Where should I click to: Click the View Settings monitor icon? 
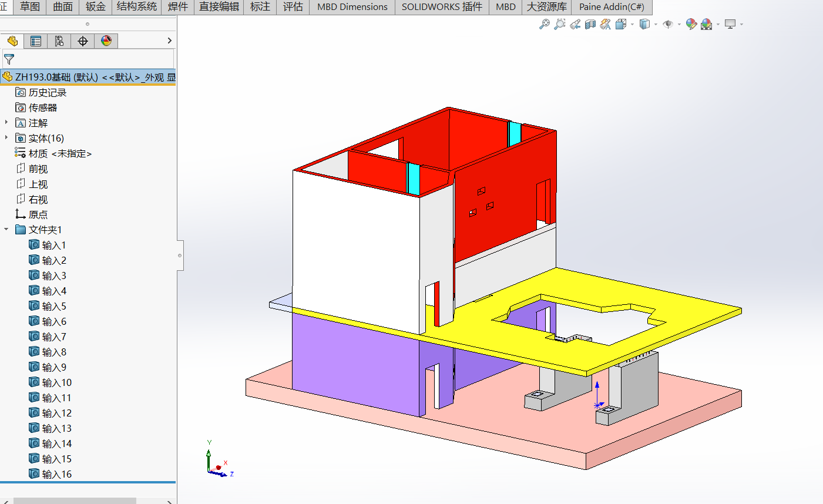730,24
